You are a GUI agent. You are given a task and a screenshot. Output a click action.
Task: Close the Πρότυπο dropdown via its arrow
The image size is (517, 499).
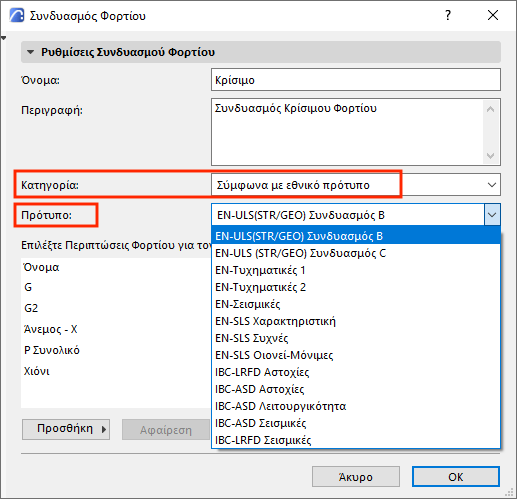(x=492, y=215)
